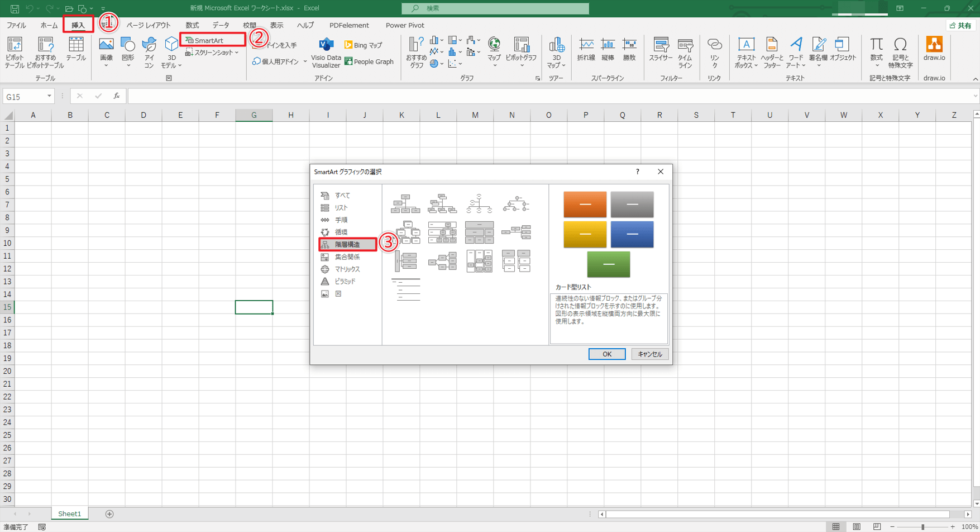Click the ヘッダーとフッター icon
The width and height of the screenshot is (980, 532).
click(772, 53)
